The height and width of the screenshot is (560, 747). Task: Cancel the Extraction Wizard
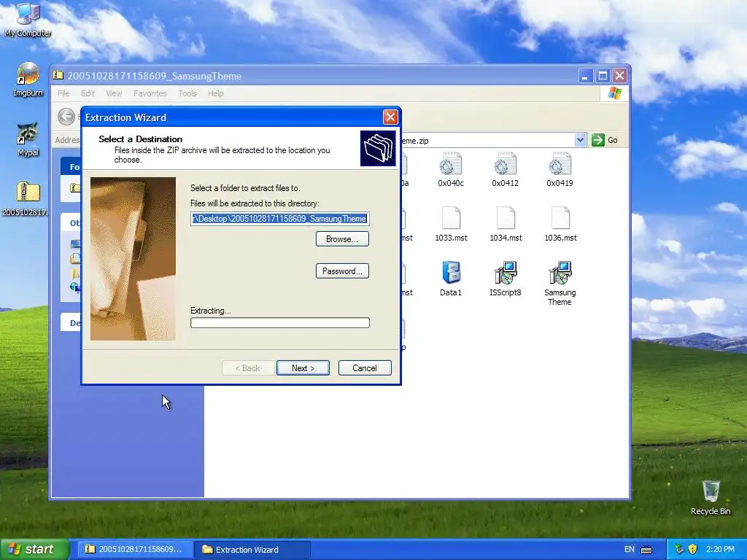(x=365, y=368)
